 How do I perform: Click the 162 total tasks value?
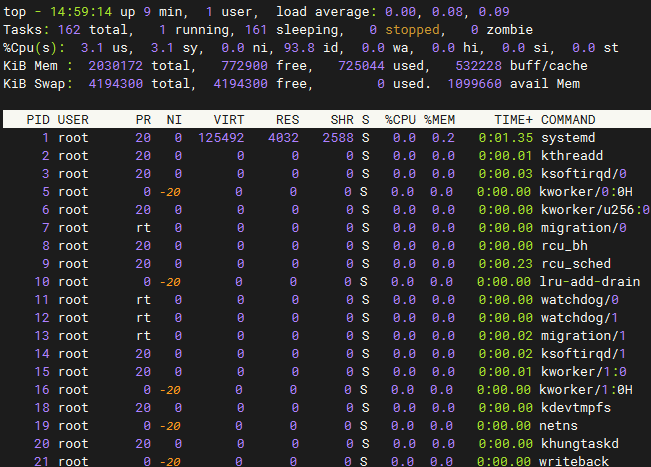pos(69,30)
